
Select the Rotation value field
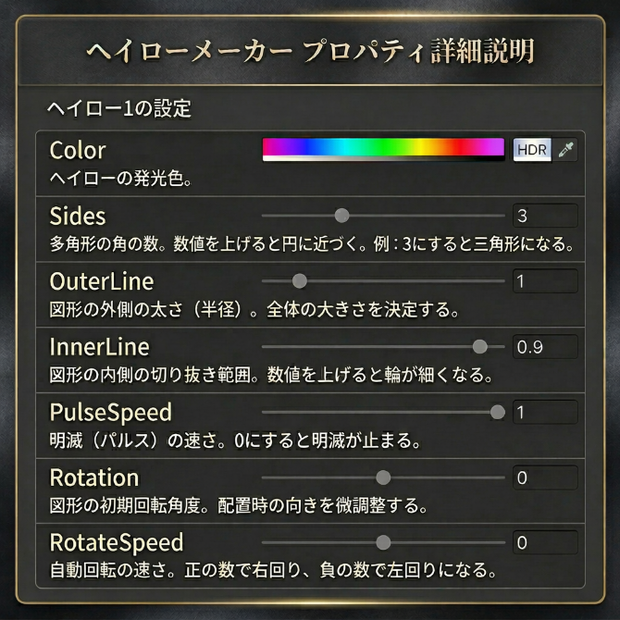545,478
